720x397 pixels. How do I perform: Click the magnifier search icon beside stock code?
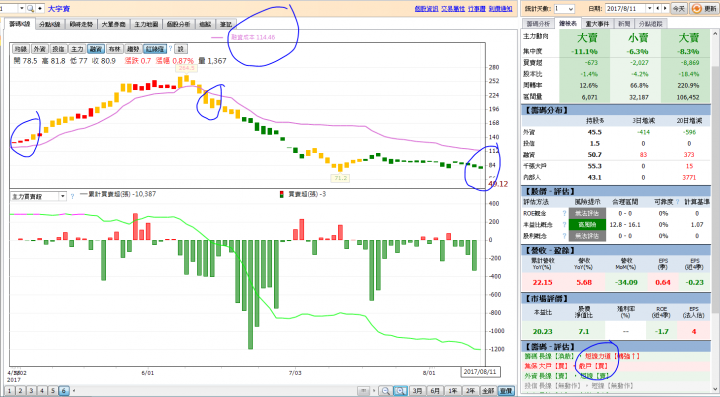coord(30,9)
